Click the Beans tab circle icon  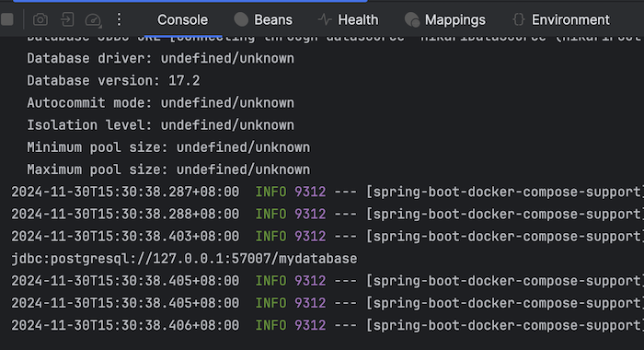pyautogui.click(x=241, y=19)
